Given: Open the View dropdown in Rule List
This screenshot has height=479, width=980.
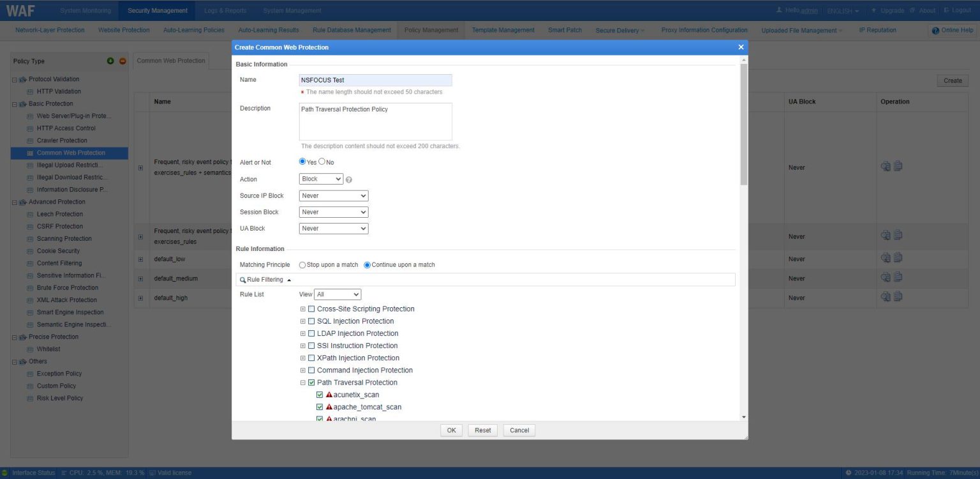Looking at the screenshot, I should coord(338,294).
